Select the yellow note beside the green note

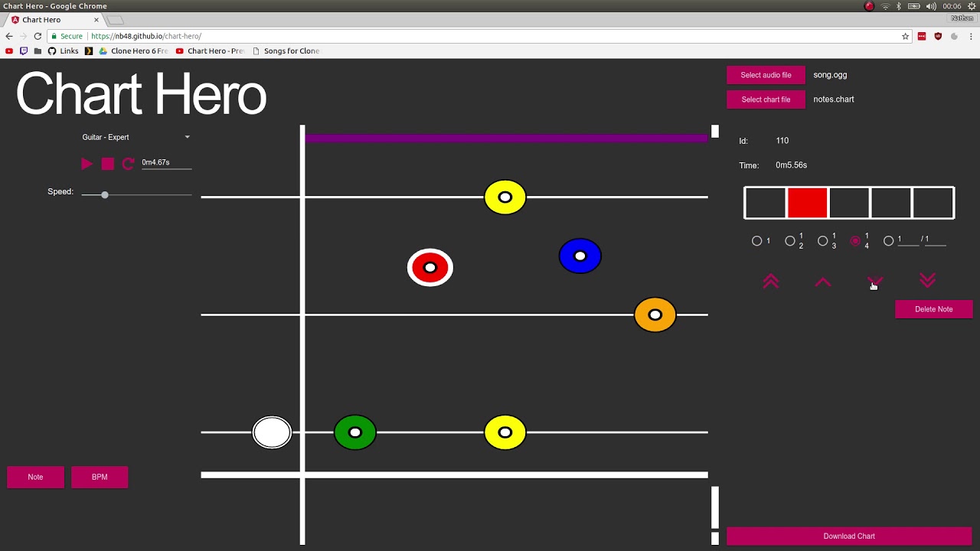pyautogui.click(x=505, y=432)
